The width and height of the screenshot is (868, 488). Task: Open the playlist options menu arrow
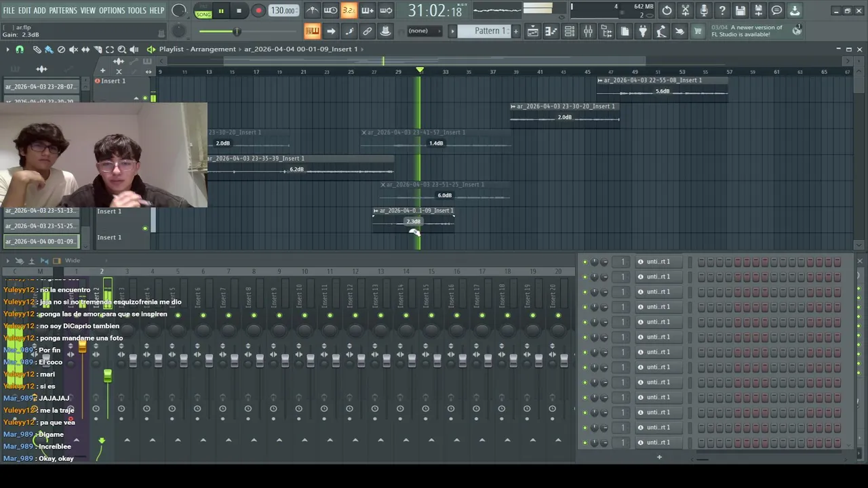pyautogui.click(x=7, y=49)
